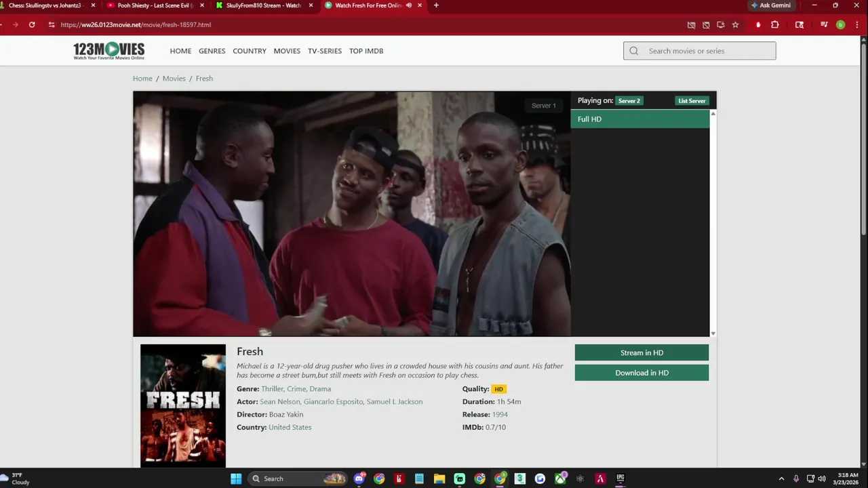This screenshot has width=868, height=488.
Task: Click the browser address bar URL
Action: (x=136, y=24)
